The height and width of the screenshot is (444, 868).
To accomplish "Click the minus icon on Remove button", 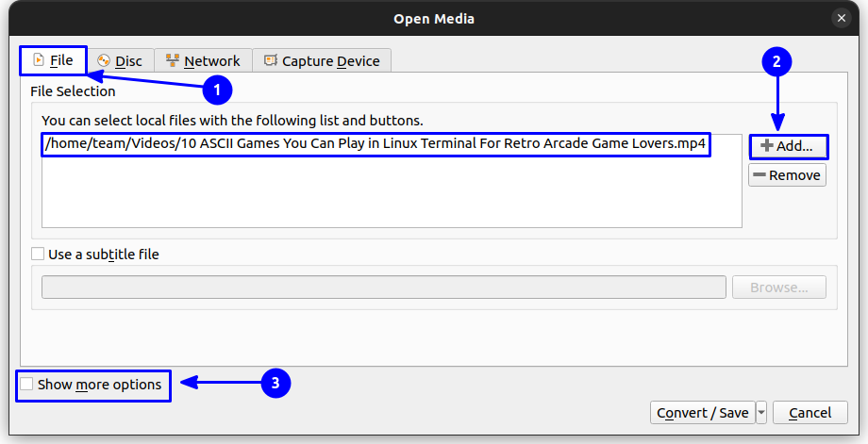I will click(x=759, y=175).
